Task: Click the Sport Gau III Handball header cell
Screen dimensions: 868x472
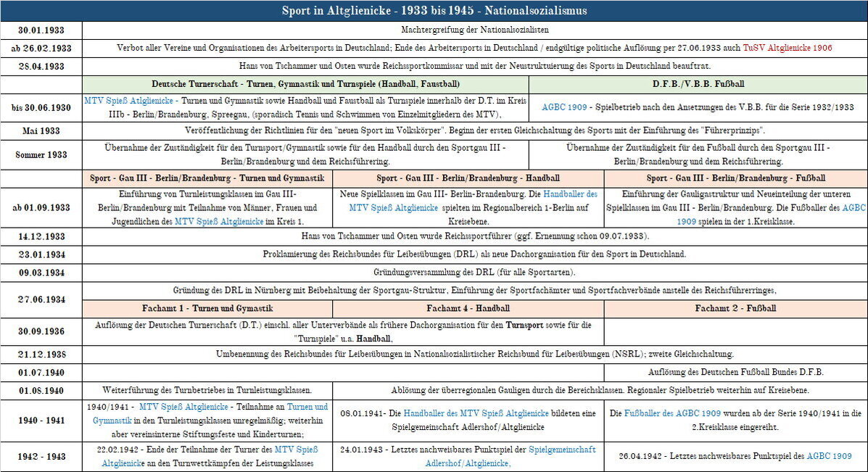Action: point(468,178)
